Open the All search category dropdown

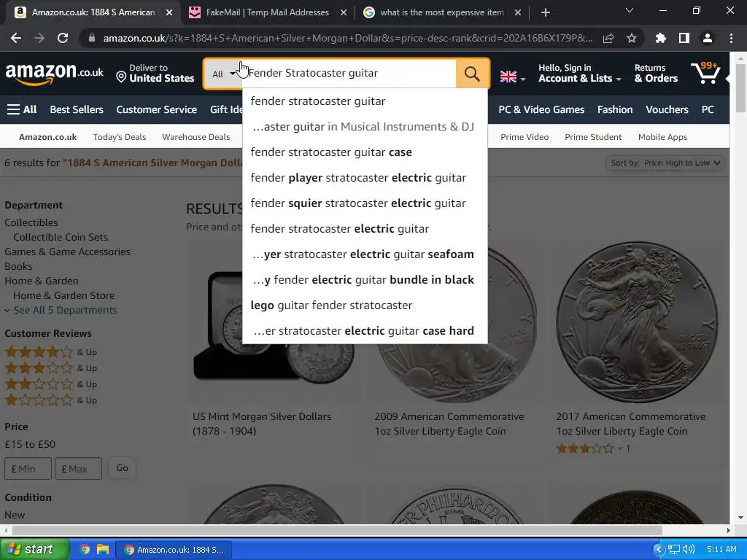point(223,74)
